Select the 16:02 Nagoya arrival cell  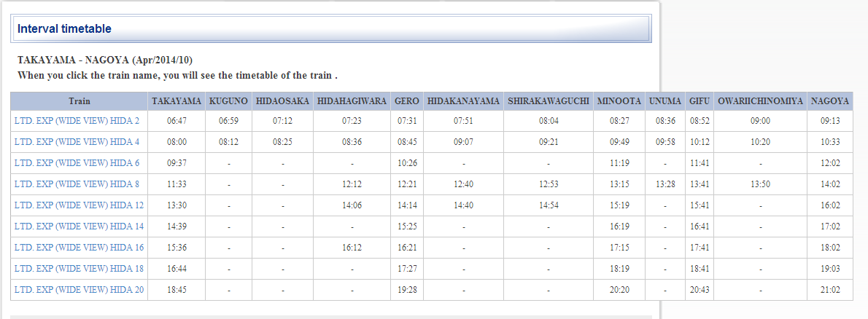(x=830, y=205)
